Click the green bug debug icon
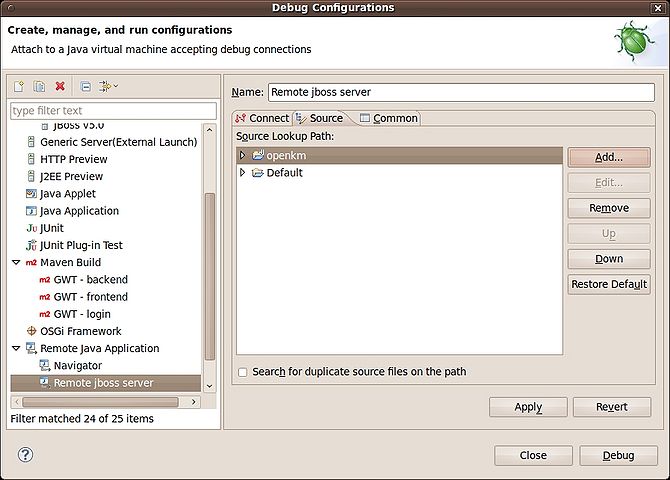670x480 pixels. pyautogui.click(x=634, y=41)
